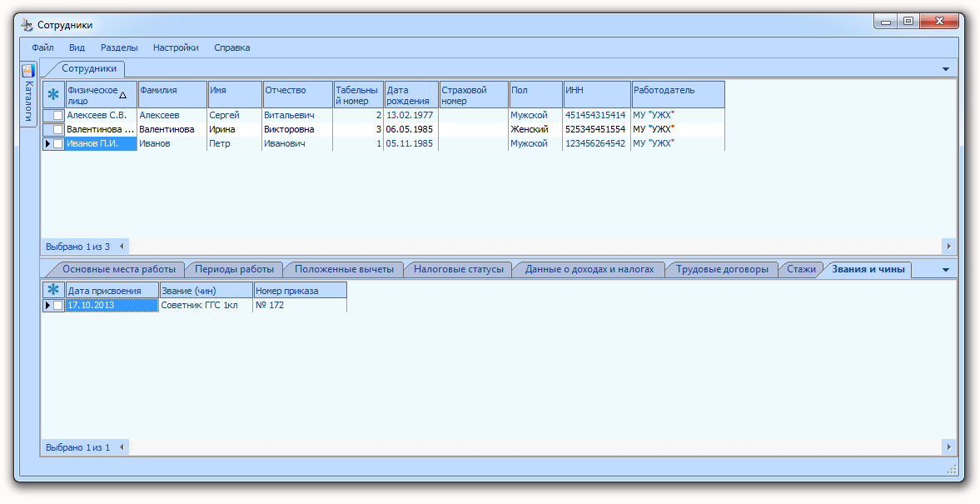Tick the checkbox for Валентинова row
Image resolution: width=980 pixels, height=504 pixels.
coord(58,129)
